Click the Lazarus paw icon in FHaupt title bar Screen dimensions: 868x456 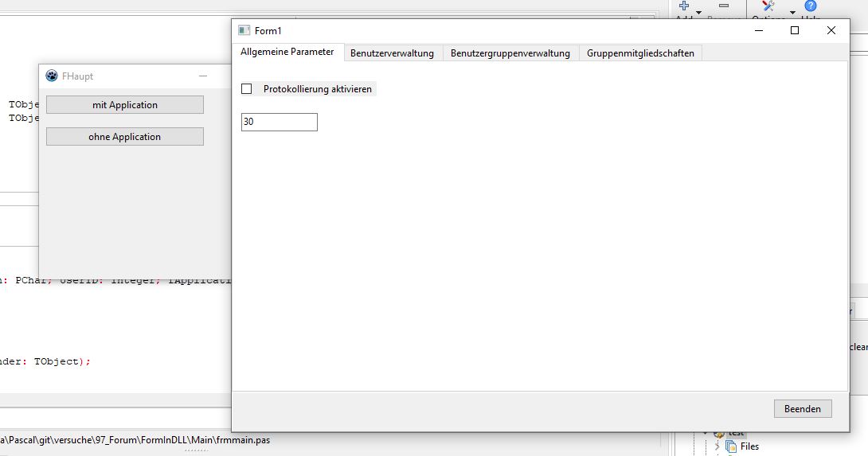[52, 76]
